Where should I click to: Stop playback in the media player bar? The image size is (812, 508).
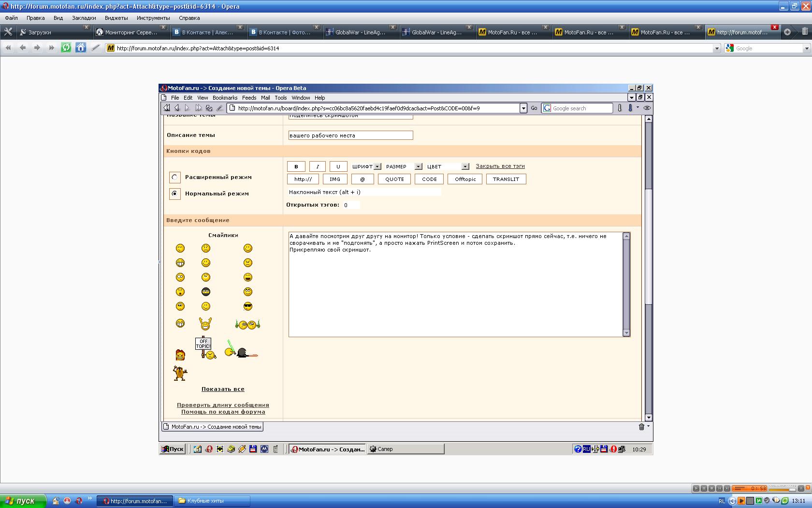711,488
